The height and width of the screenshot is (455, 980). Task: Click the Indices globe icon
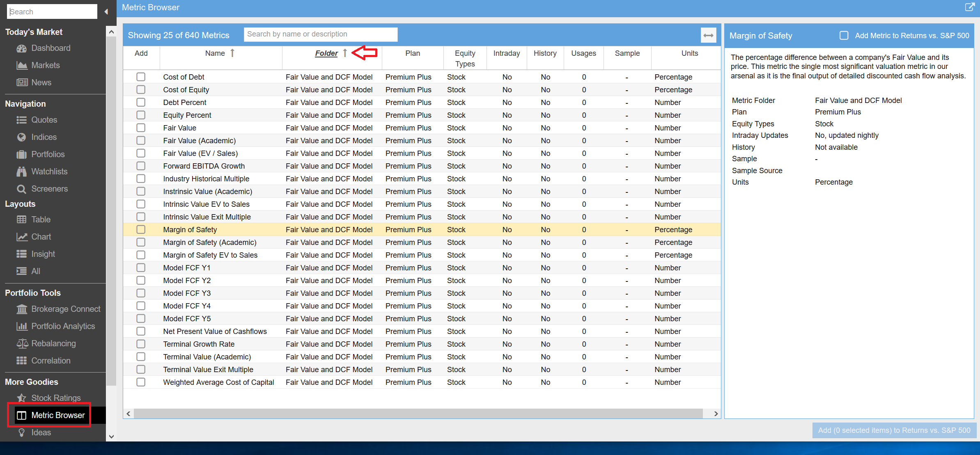click(x=21, y=137)
